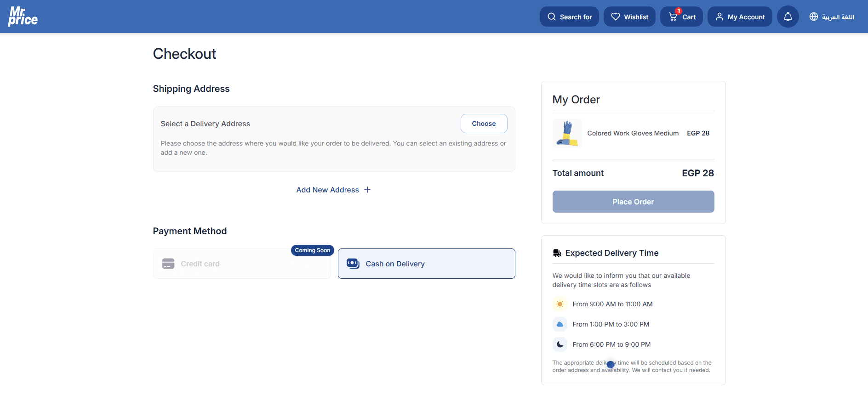Click the cloud icon for afternoon slot

click(560, 324)
